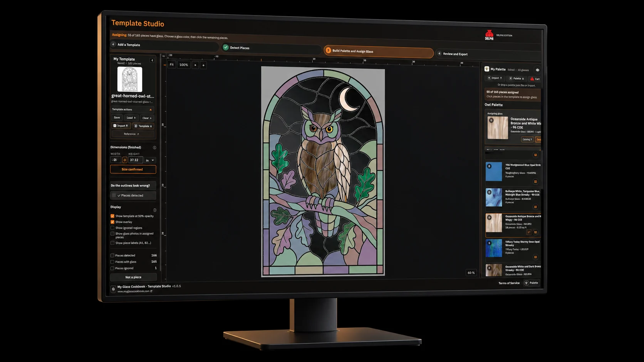The image size is (644, 362).
Task: Click the Size confirmed button
Action: click(x=133, y=169)
